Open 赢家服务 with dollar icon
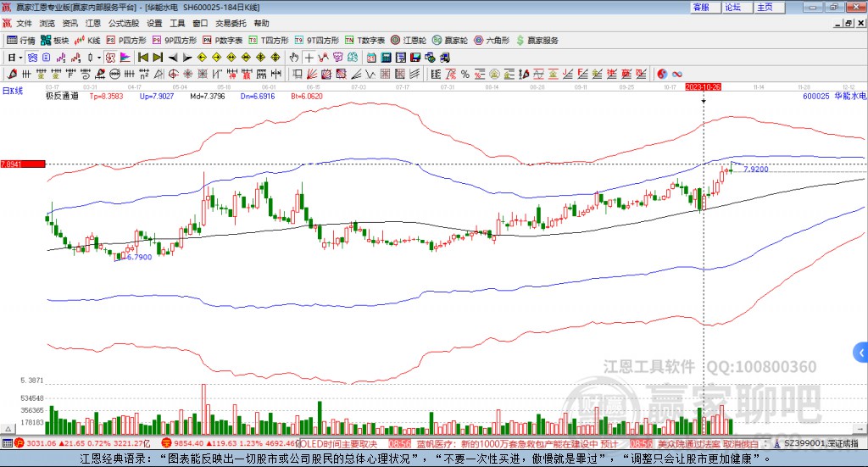The height and width of the screenshot is (467, 868). (537, 41)
